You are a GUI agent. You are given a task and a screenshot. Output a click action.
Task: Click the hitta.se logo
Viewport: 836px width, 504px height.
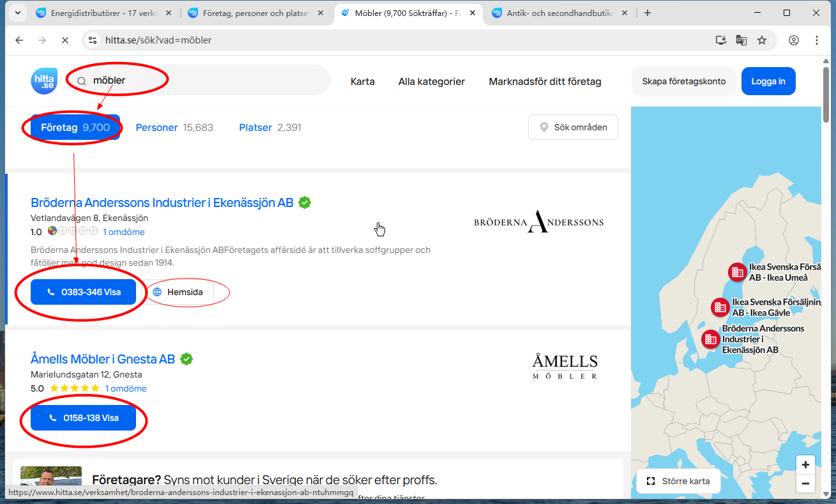44,81
